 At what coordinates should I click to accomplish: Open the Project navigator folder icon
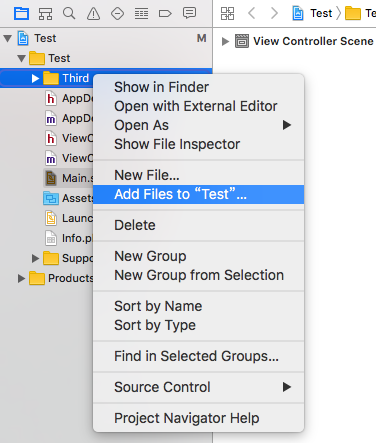click(x=21, y=14)
